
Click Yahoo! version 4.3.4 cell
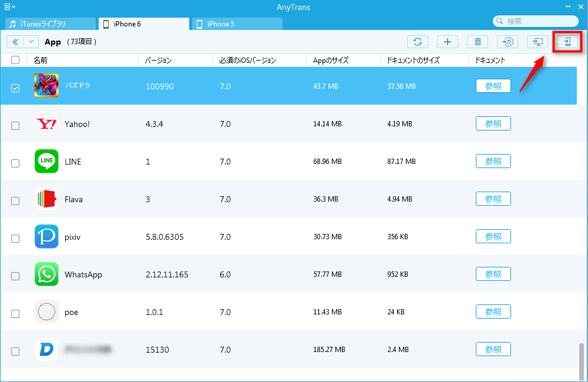[154, 124]
